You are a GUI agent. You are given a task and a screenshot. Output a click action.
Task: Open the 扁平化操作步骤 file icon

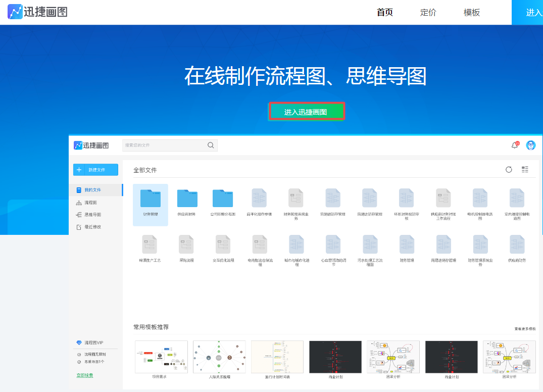point(260,198)
